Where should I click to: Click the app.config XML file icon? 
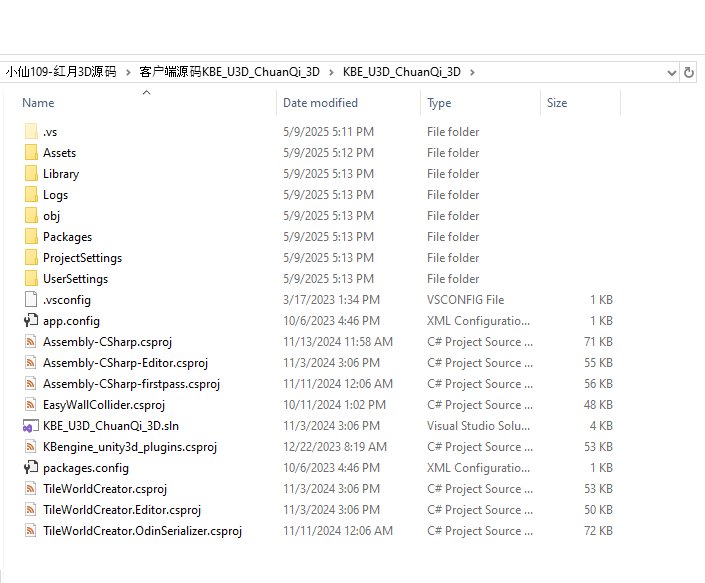30,321
